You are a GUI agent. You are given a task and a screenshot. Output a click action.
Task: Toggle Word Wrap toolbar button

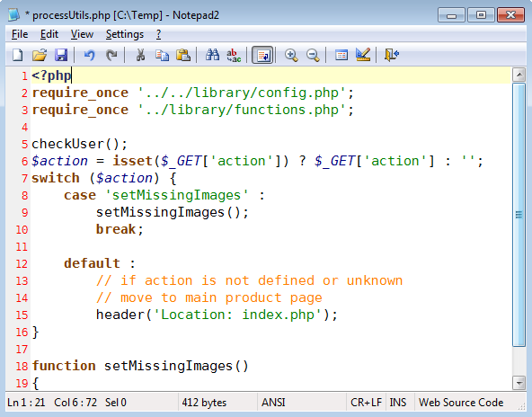click(x=262, y=55)
